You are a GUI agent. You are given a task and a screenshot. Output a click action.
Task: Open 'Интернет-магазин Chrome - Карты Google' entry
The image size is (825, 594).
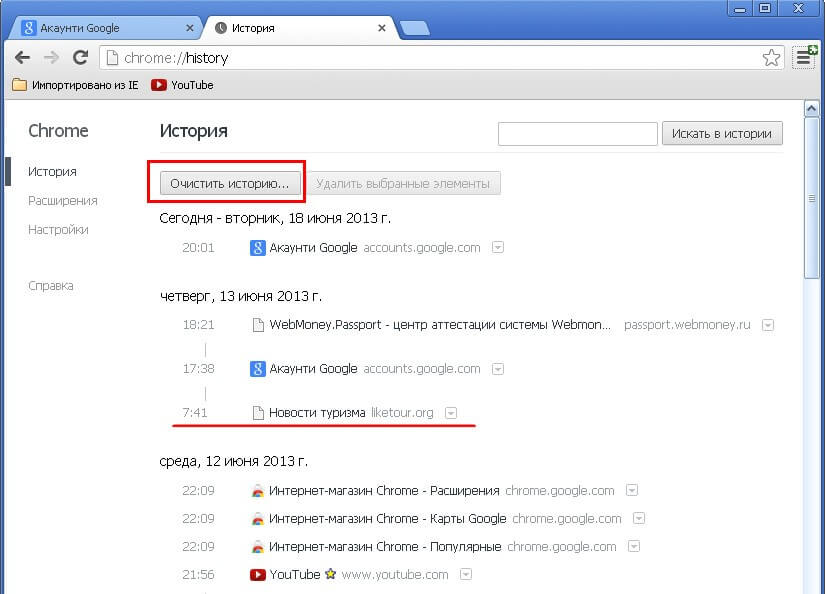(x=387, y=519)
